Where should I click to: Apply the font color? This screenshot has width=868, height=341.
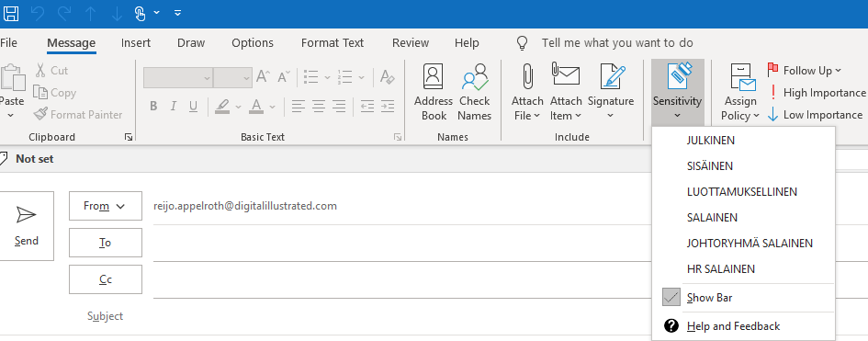[256, 107]
